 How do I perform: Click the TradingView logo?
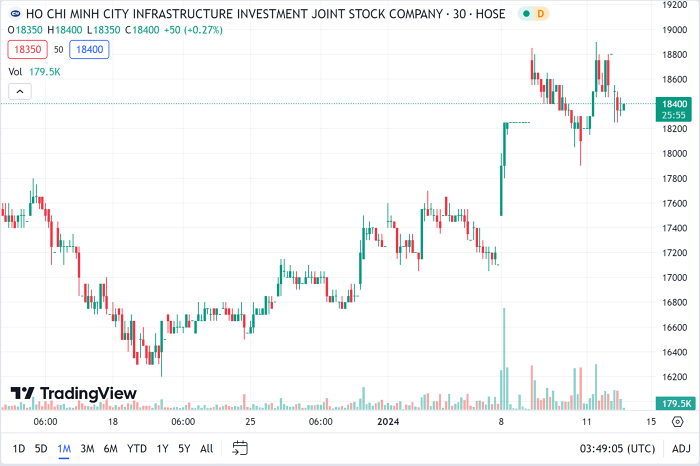(x=74, y=393)
